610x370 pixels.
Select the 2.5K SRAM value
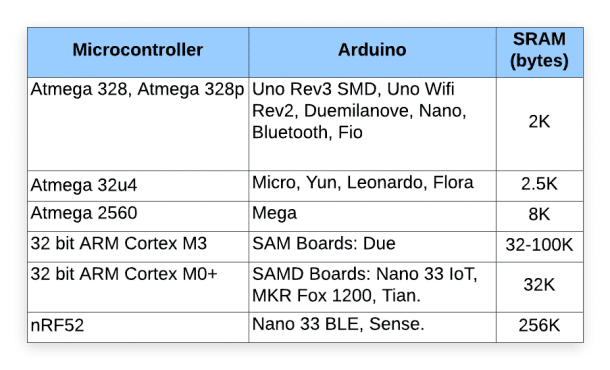[540, 186]
